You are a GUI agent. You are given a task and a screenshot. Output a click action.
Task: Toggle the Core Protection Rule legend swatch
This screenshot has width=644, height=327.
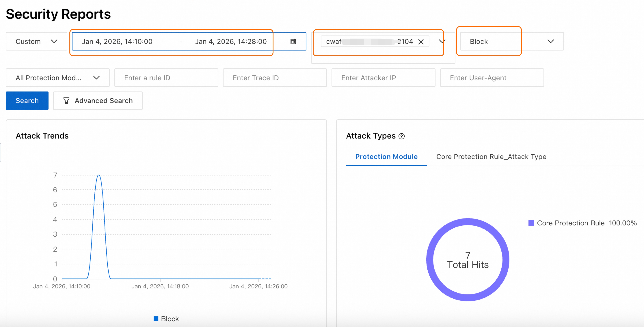(x=531, y=223)
